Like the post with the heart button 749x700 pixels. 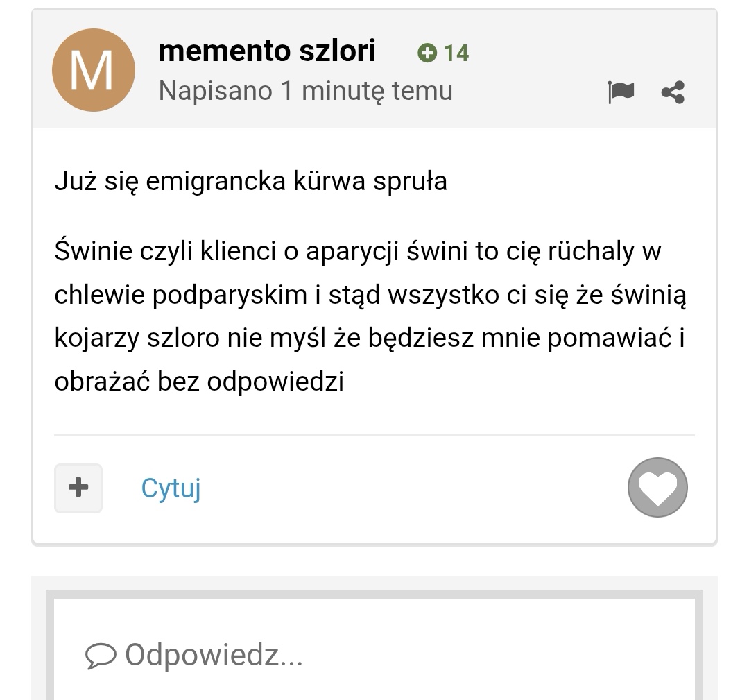[657, 487]
